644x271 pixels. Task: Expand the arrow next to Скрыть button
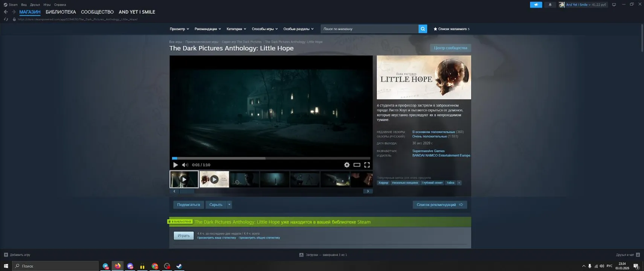click(229, 205)
